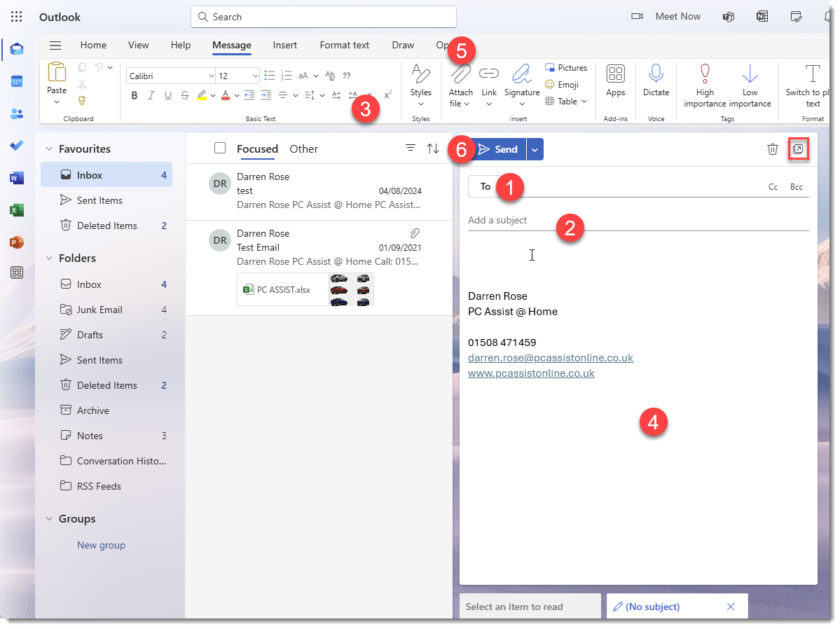Toggle Bold text formatting

(134, 95)
